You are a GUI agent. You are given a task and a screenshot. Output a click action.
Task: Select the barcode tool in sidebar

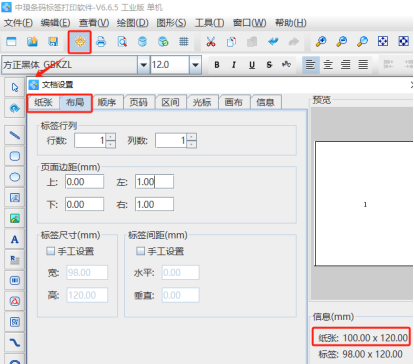click(15, 281)
